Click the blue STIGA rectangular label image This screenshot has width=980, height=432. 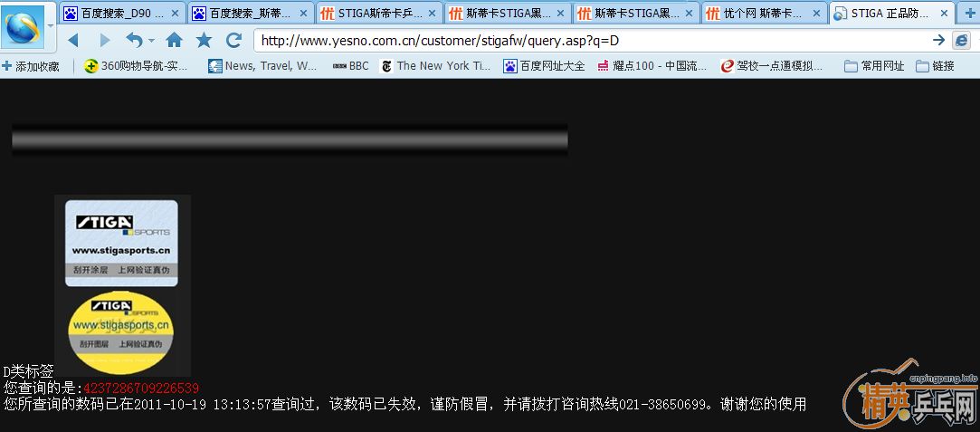coord(121,243)
